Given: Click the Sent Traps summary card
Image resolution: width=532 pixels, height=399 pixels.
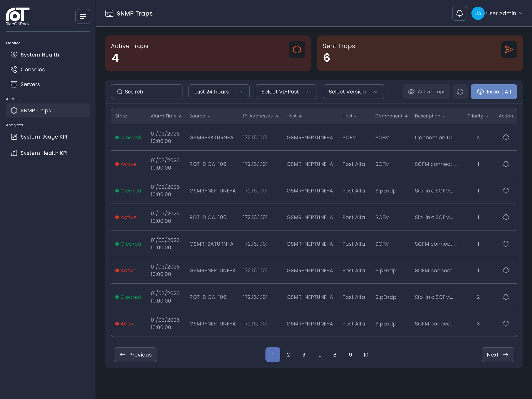Looking at the screenshot, I should pyautogui.click(x=420, y=53).
